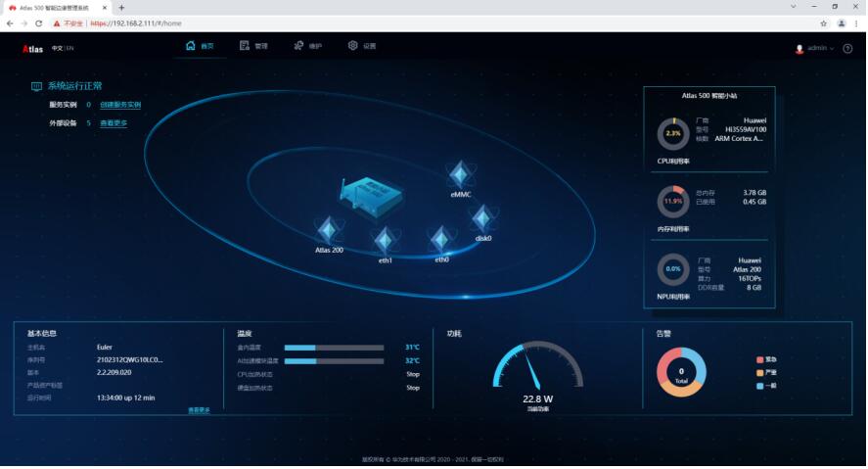Go back in the browser
Viewport: 868px width, 469px height.
(x=10, y=23)
